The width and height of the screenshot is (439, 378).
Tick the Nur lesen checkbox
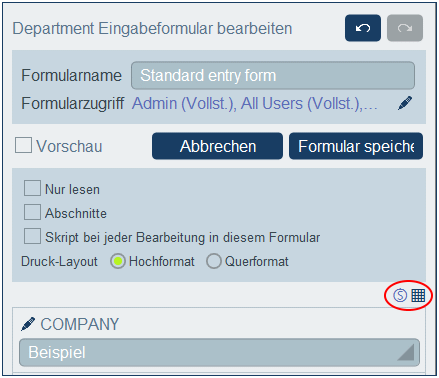(x=32, y=188)
